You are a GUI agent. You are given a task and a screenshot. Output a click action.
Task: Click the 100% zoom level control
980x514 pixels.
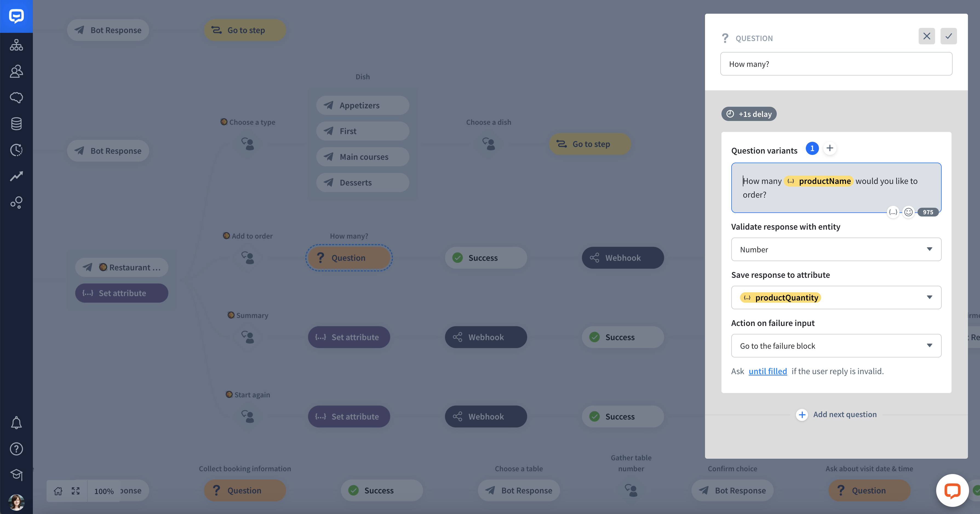[104, 491]
